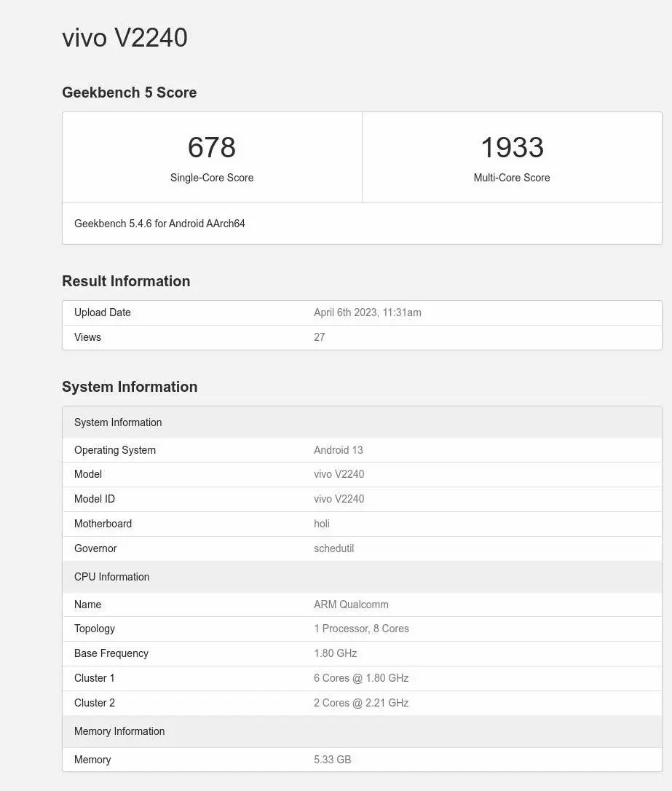Click the Result Information heading
672x791 pixels.
[x=126, y=281]
